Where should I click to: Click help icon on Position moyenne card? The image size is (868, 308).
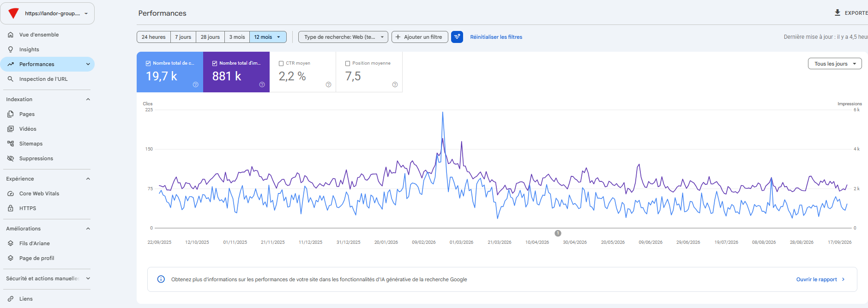(x=395, y=85)
